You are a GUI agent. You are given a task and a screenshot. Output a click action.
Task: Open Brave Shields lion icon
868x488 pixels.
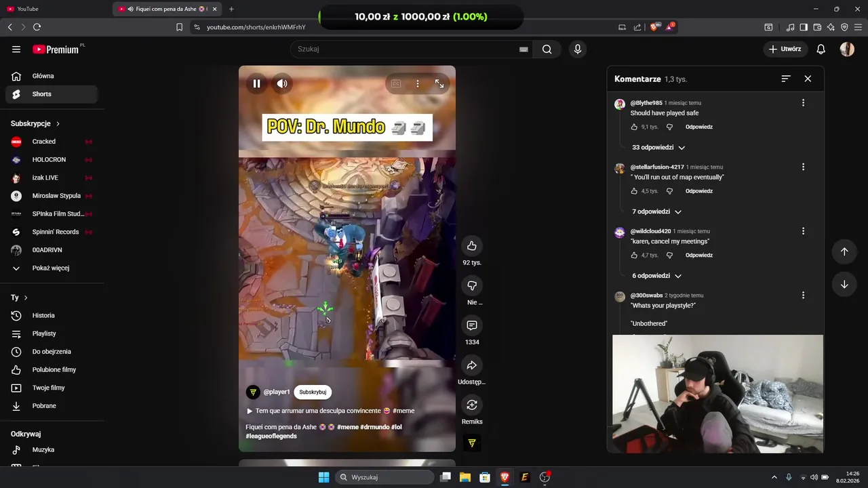(654, 27)
